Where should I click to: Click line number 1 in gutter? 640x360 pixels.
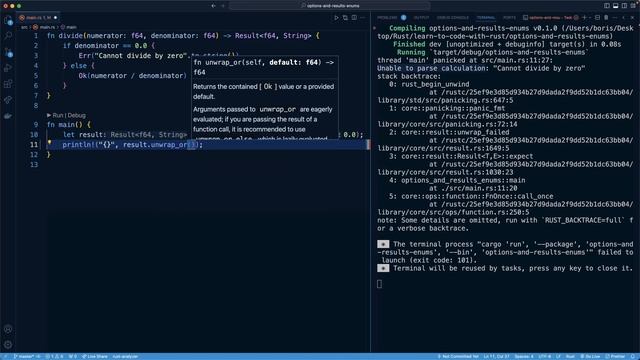point(36,36)
